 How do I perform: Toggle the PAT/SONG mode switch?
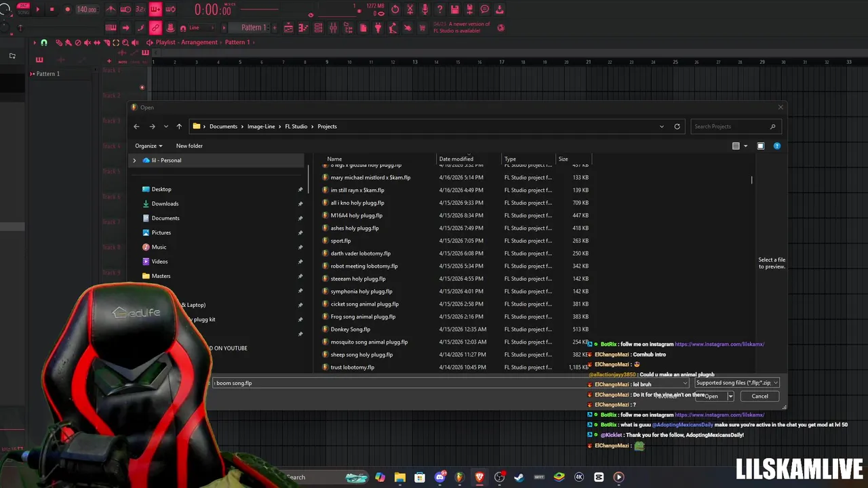point(23,9)
